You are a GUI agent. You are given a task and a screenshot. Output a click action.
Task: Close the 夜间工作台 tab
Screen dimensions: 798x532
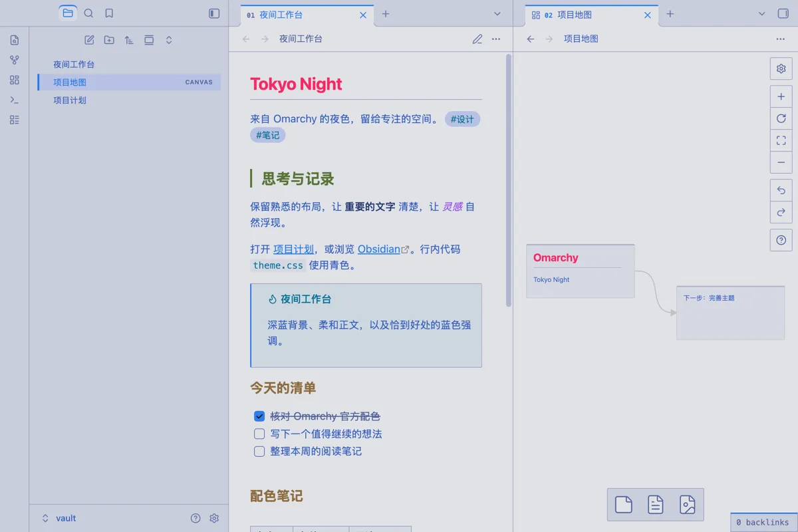tap(362, 15)
